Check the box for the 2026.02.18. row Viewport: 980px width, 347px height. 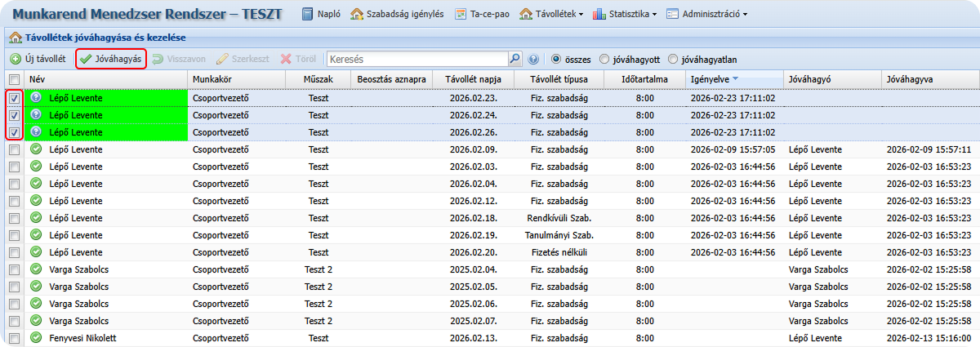(14, 218)
